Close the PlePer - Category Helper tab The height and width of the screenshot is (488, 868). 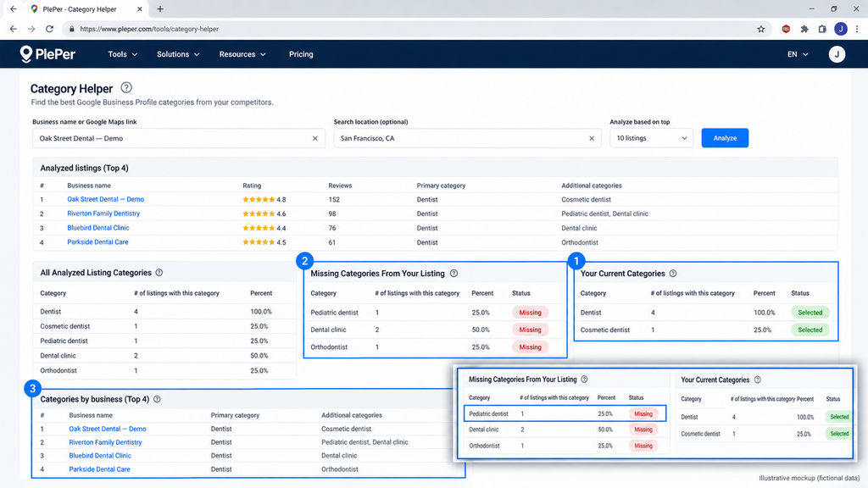[x=140, y=8]
